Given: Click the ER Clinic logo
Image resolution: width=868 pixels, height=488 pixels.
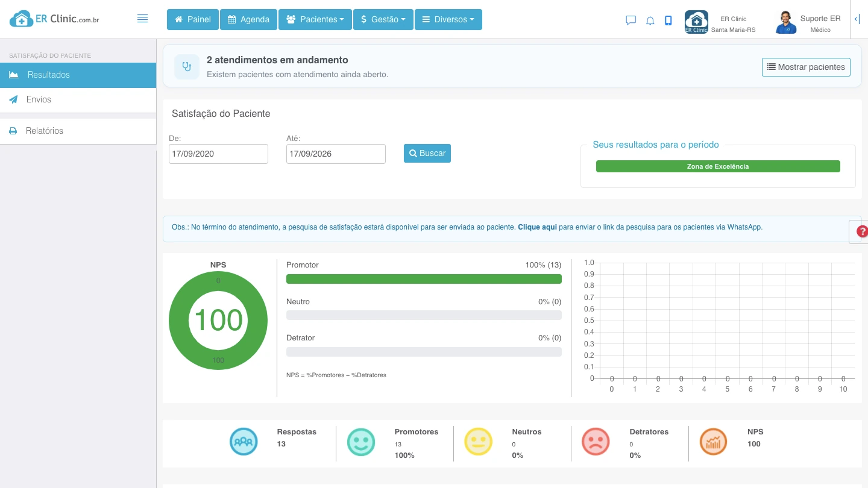Looking at the screenshot, I should (54, 19).
